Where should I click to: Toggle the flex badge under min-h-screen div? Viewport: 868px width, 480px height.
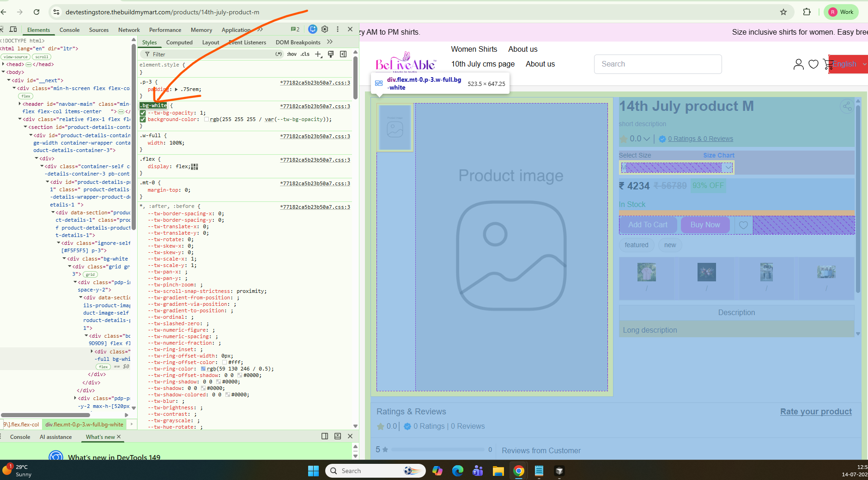26,96
